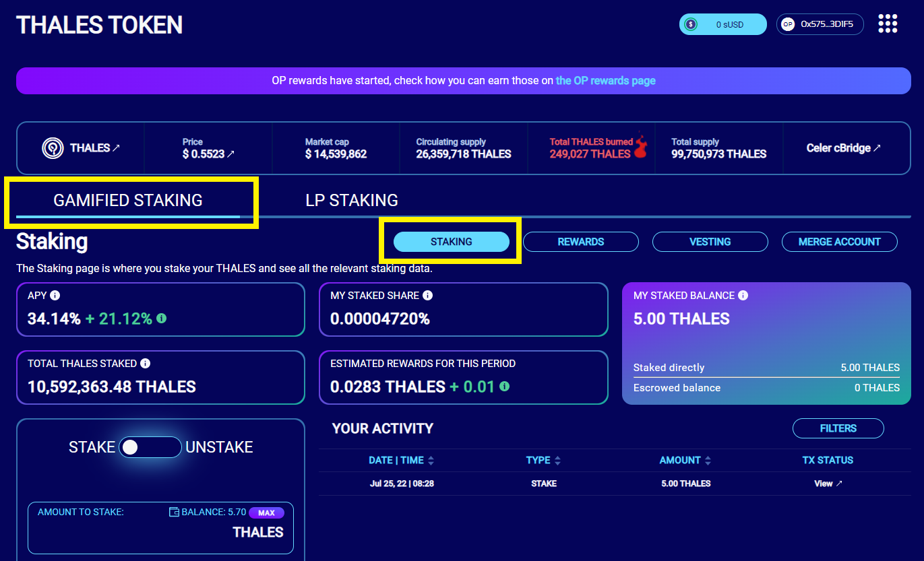The height and width of the screenshot is (561, 924).
Task: Click the 0 sUSD balance pill
Action: (x=723, y=24)
